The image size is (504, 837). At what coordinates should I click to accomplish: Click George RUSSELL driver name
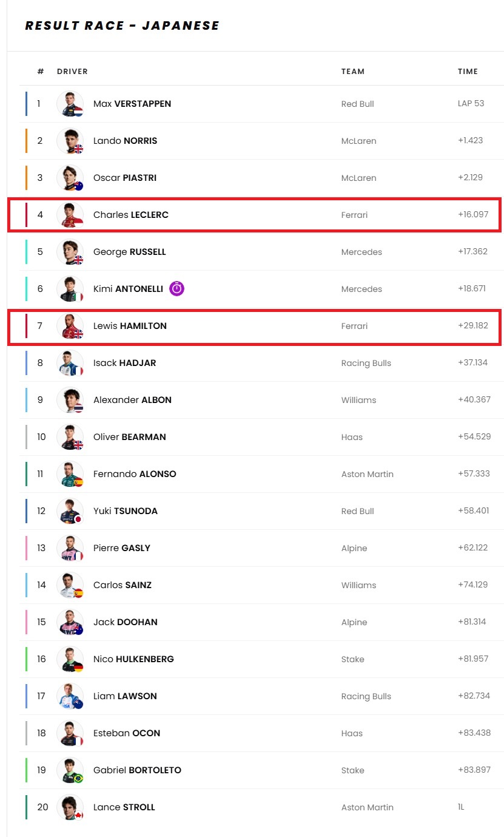[x=130, y=252]
